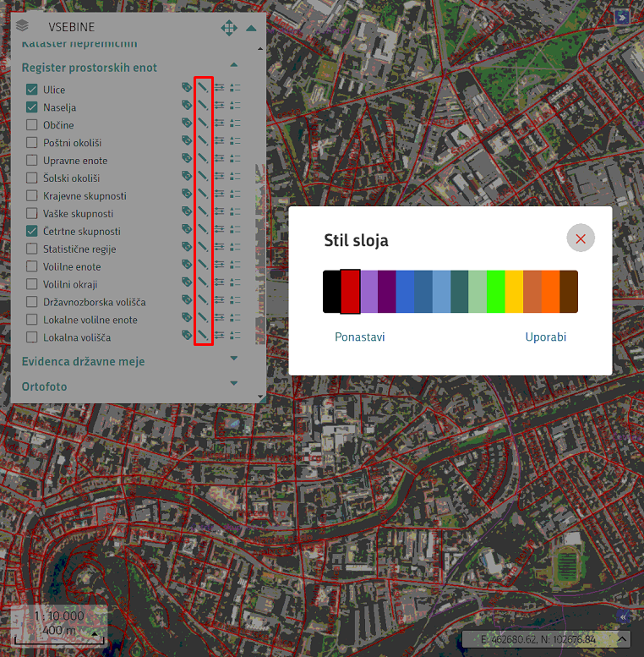Open style pencil for Naselja layer
Screen dimensions: 644x657
pyautogui.click(x=203, y=105)
